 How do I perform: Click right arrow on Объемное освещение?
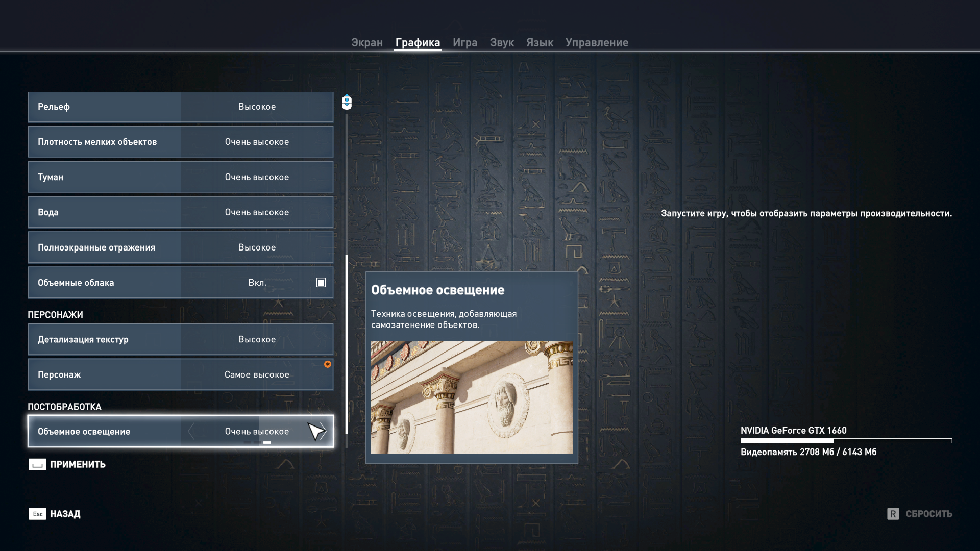[324, 432]
